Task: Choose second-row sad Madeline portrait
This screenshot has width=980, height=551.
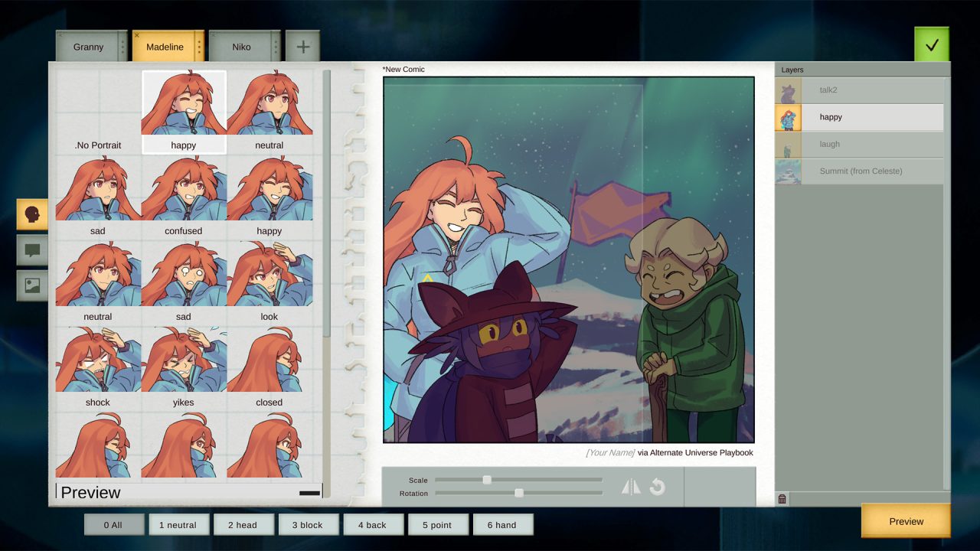Action: click(x=98, y=197)
